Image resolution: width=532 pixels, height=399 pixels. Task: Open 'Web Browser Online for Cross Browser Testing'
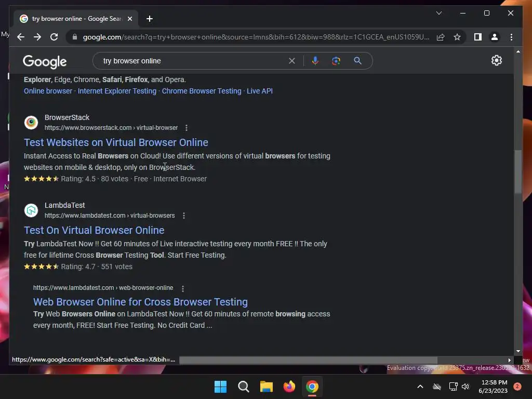140,302
